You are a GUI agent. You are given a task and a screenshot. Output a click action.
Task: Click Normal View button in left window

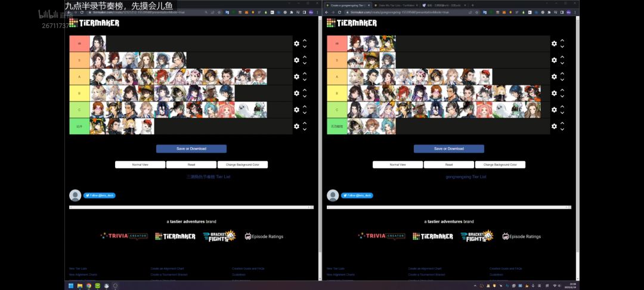(x=140, y=164)
